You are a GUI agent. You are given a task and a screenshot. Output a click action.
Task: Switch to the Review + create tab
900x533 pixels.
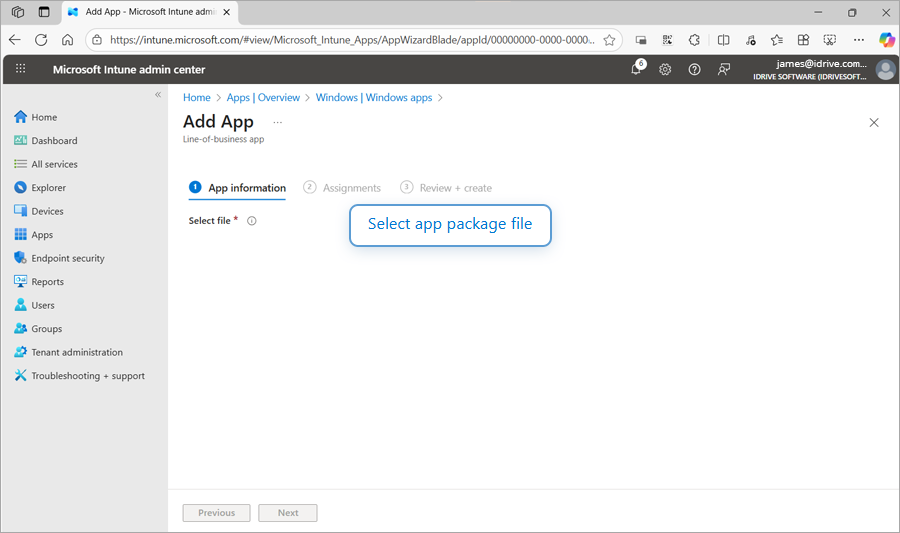click(446, 188)
